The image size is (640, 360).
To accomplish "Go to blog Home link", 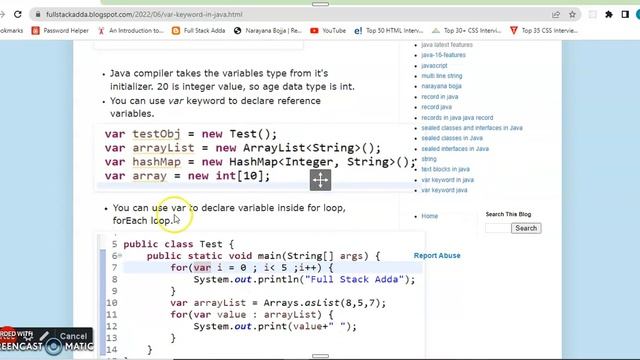I will coord(429,216).
